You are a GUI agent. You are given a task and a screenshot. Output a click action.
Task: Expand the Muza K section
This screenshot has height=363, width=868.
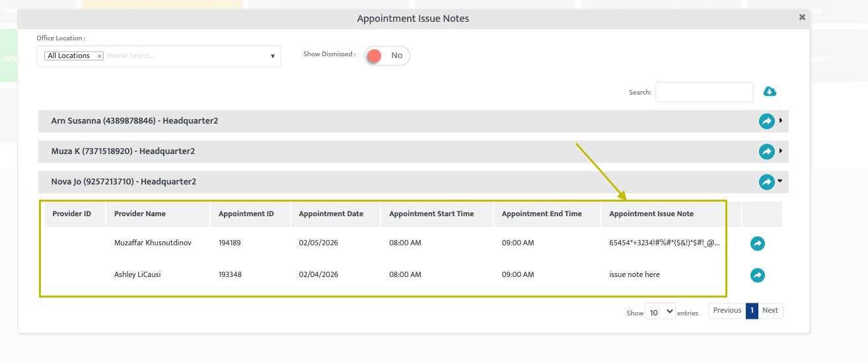[781, 151]
